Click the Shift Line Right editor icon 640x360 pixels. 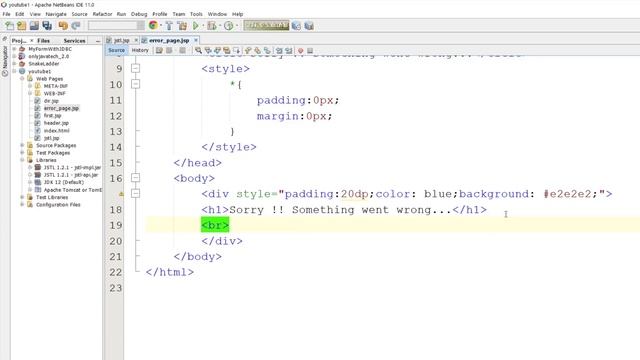289,50
